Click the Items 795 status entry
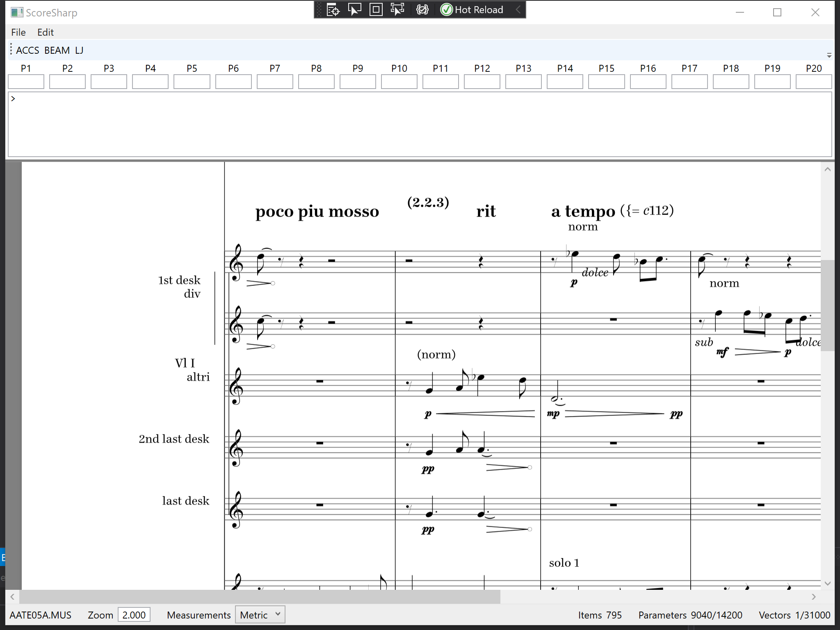The image size is (840, 630). coord(600,615)
